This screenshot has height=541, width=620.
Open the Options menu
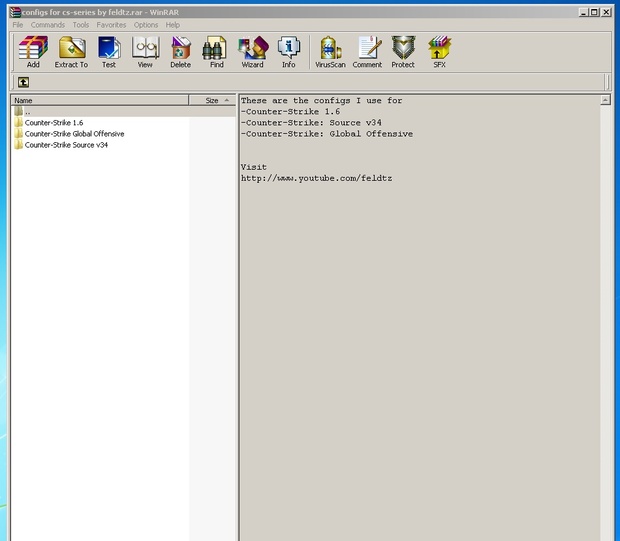(x=146, y=25)
